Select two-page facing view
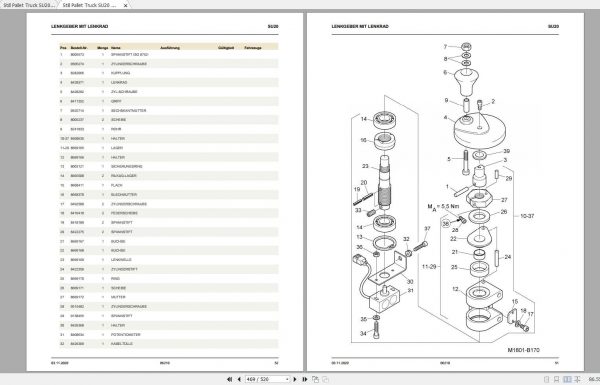This screenshot has height=385, width=600. coord(567,379)
